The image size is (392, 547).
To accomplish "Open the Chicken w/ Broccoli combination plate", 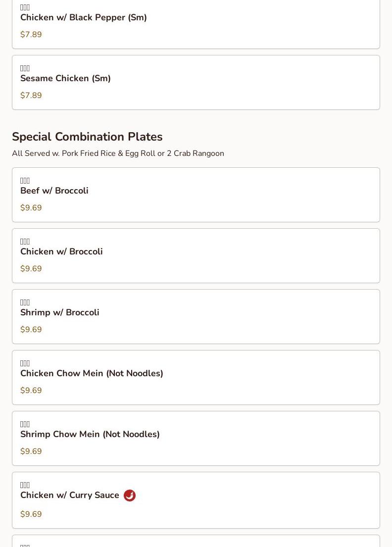I will pos(61,252).
